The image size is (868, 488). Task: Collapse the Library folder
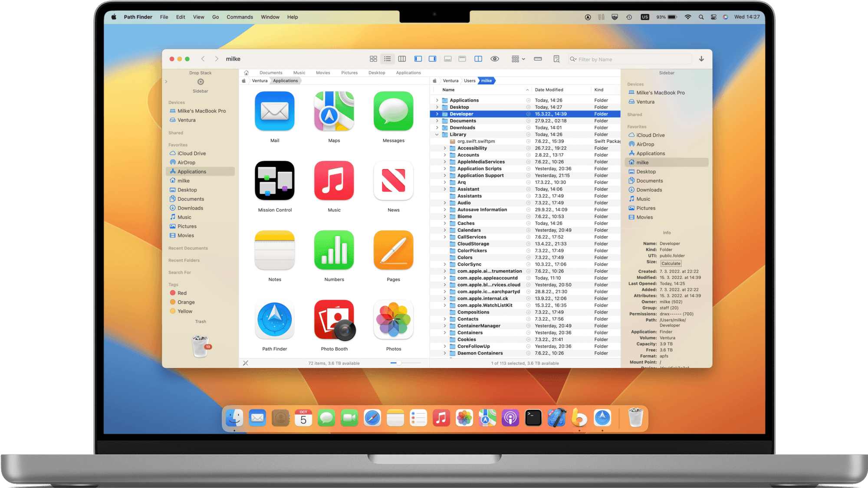pyautogui.click(x=437, y=134)
